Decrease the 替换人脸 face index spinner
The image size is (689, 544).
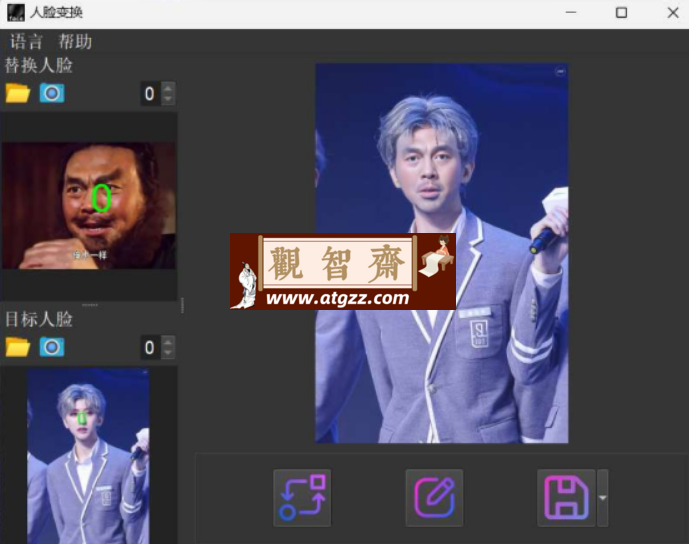coord(168,99)
